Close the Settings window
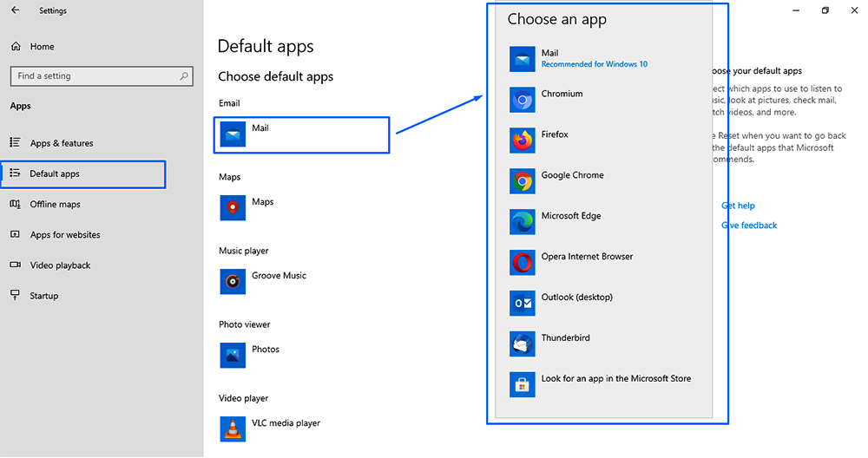868x458 pixels. pyautogui.click(x=854, y=10)
